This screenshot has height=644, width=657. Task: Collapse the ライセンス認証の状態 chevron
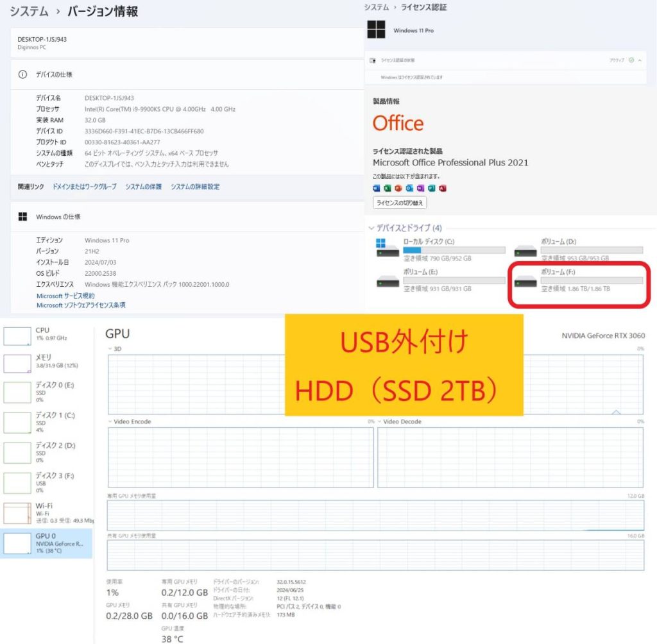point(640,60)
